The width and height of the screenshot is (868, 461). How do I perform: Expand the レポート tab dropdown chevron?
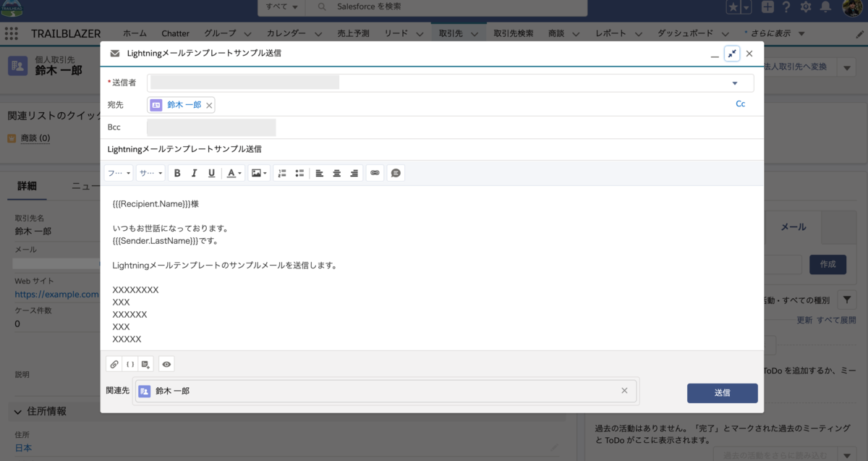[x=639, y=34]
